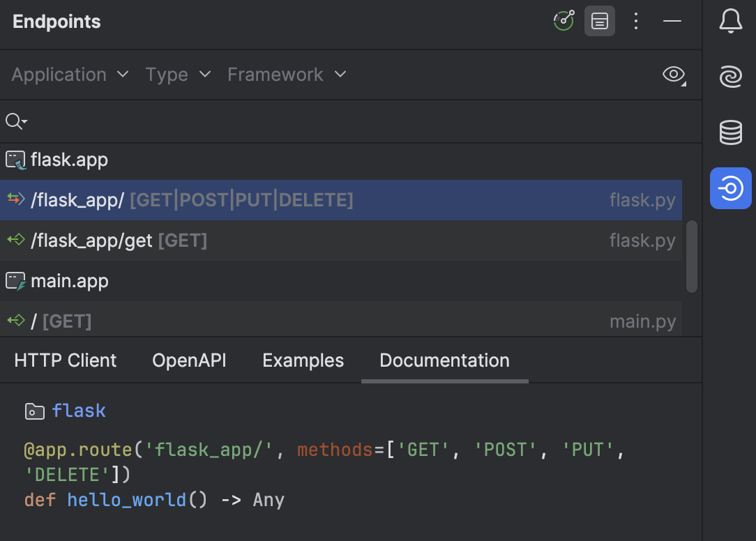Switch to the HTTP Client tab
756x541 pixels.
65,360
